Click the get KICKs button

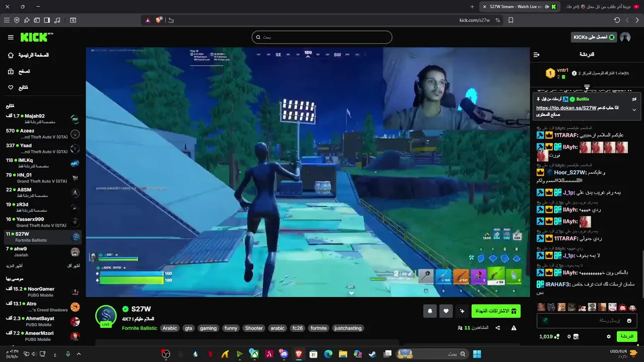(x=595, y=37)
